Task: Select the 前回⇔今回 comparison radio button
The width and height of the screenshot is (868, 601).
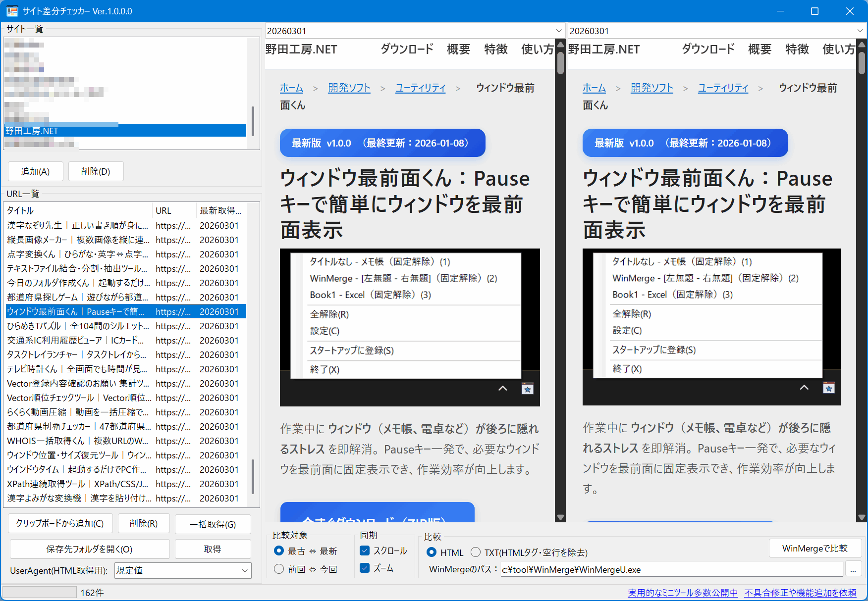Action: pyautogui.click(x=278, y=569)
